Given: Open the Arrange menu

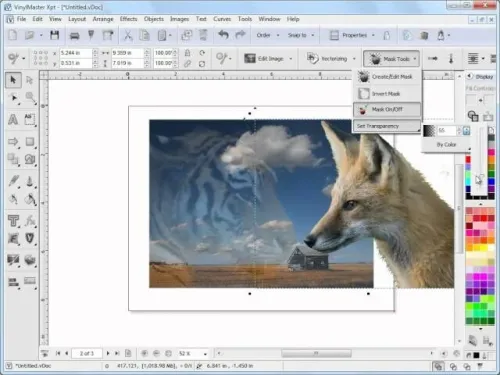Looking at the screenshot, I should click(x=103, y=19).
